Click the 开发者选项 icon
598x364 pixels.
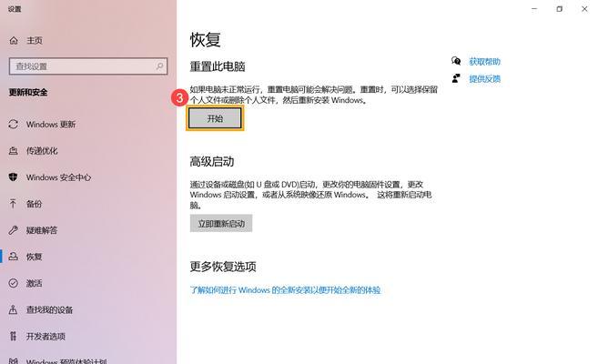[x=14, y=336]
